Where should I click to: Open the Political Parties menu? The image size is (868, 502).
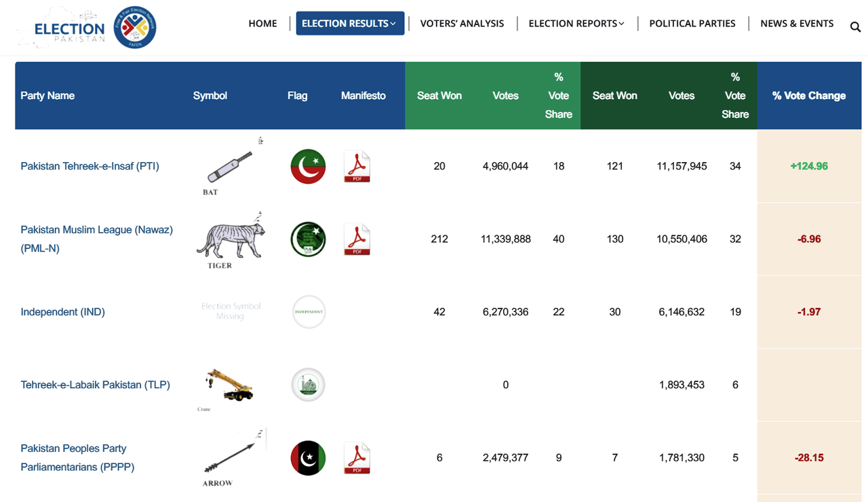pyautogui.click(x=692, y=23)
